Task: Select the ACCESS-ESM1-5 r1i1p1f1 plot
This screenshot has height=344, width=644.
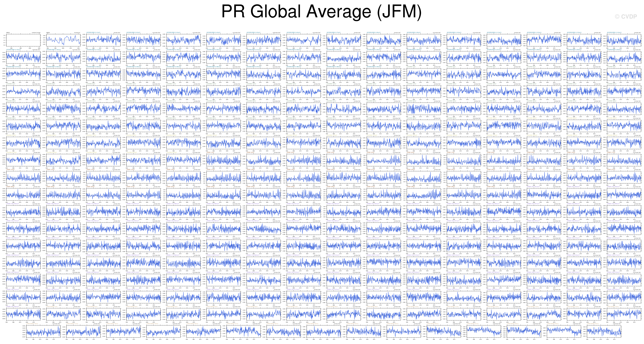Action: pos(103,40)
